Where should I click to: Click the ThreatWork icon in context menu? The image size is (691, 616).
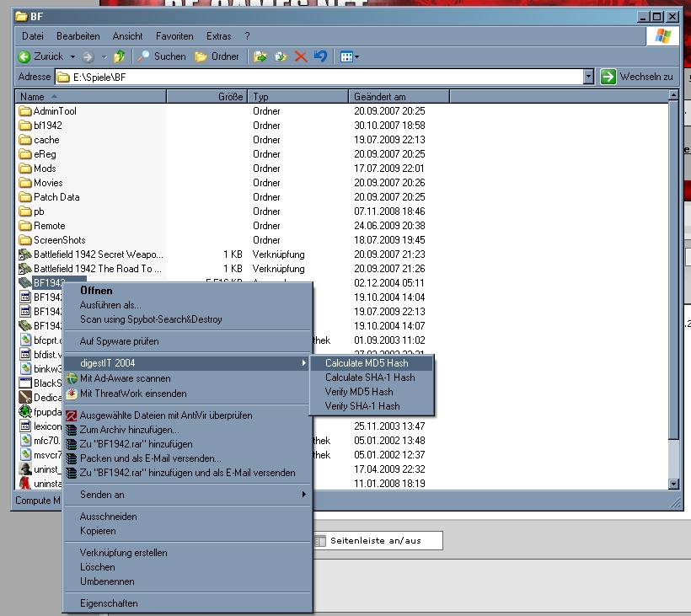tap(72, 394)
